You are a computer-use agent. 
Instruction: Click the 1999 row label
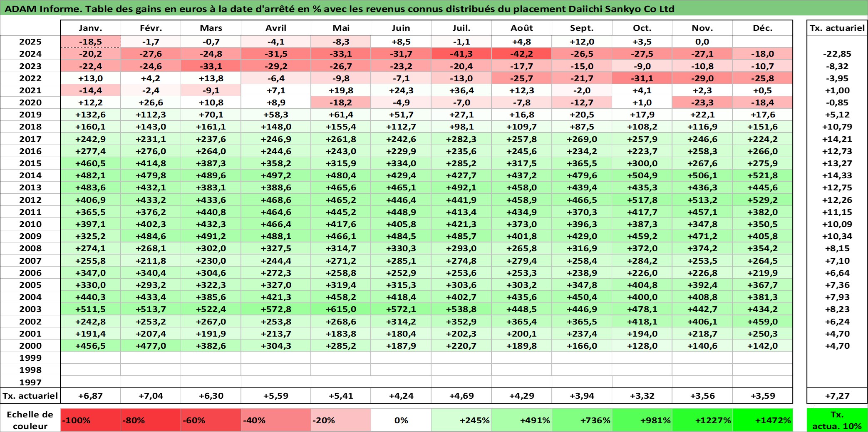point(30,358)
